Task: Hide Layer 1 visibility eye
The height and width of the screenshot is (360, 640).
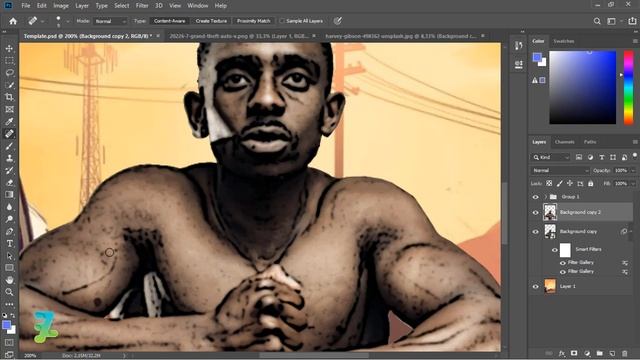Action: coord(536,287)
